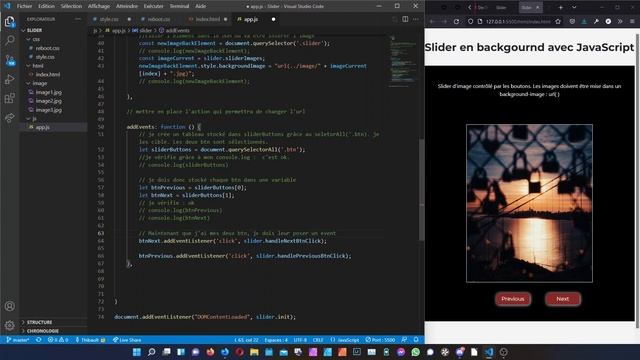Open the Explorer panel's ellipsis menu

tap(78, 19)
